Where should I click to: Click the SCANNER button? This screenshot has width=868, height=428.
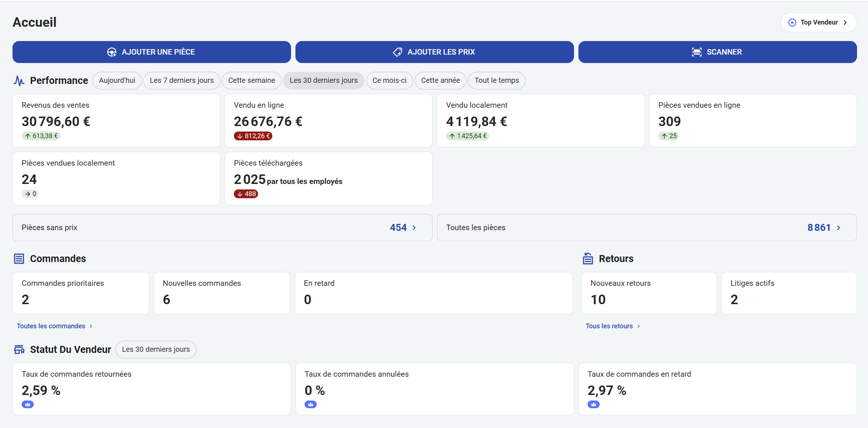[x=718, y=52]
